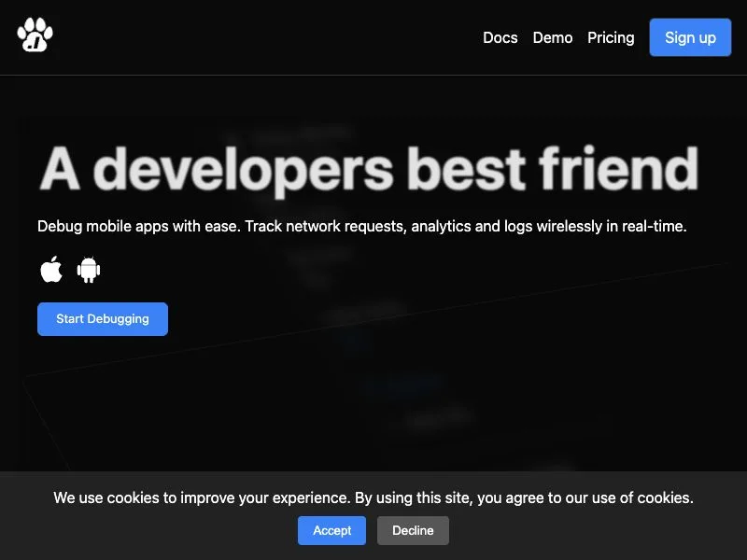Click the blue Sign up button
This screenshot has height=560, width=747.
690,37
